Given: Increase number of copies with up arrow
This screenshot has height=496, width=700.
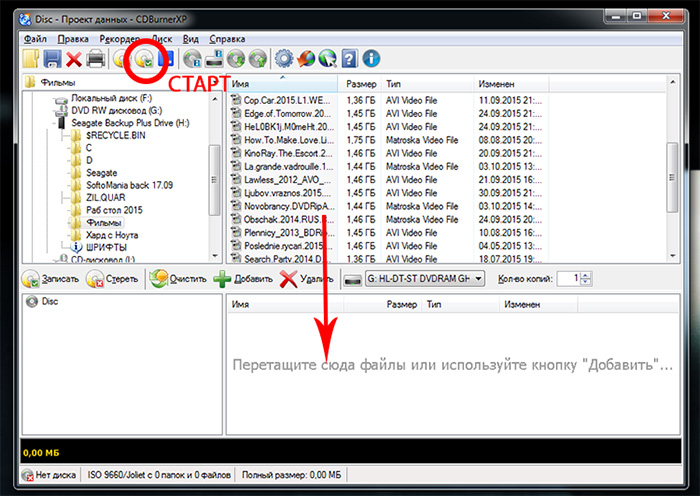Looking at the screenshot, I should (x=587, y=275).
